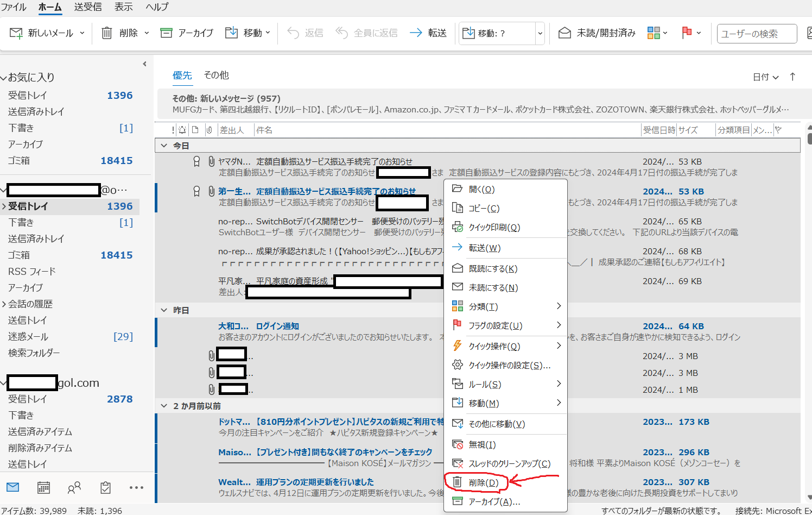Open the 日付 sort dropdown
Screen dimensions: 812x515
764,77
